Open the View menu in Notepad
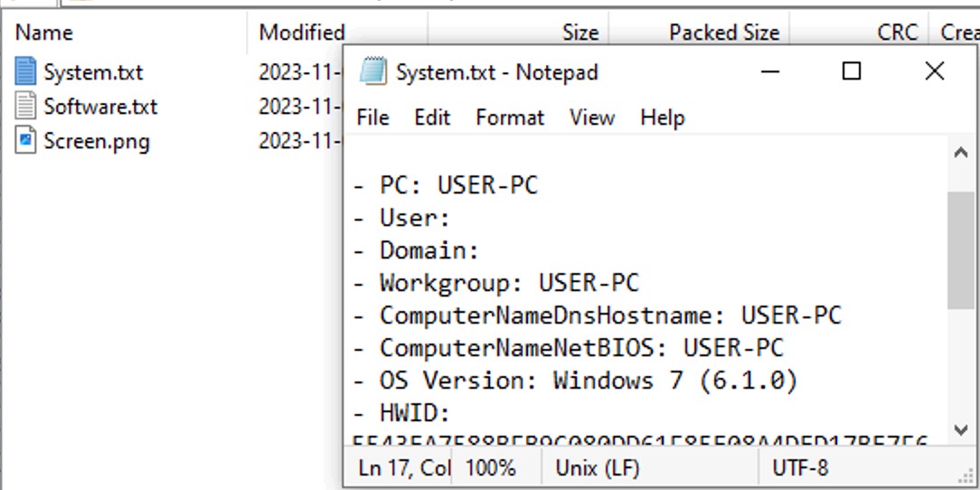The height and width of the screenshot is (490, 980). point(592,118)
